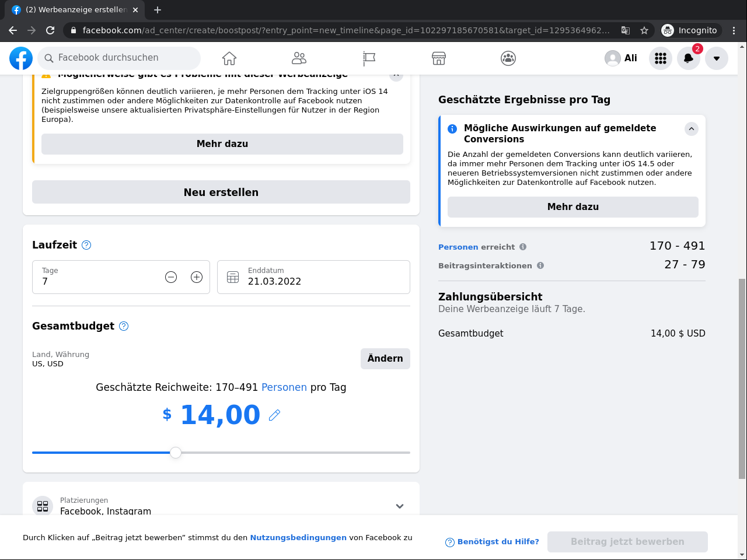Open the nine-dot Facebook menu
747x560 pixels.
(661, 58)
